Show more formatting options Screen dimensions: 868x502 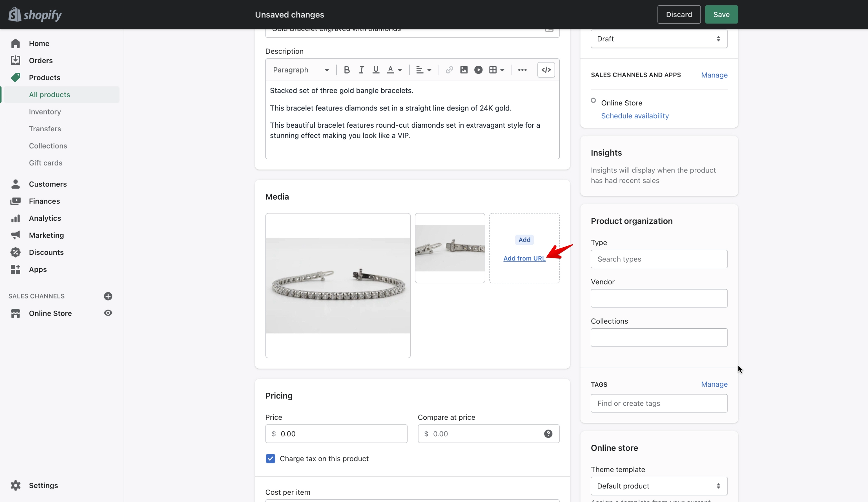[x=522, y=70]
